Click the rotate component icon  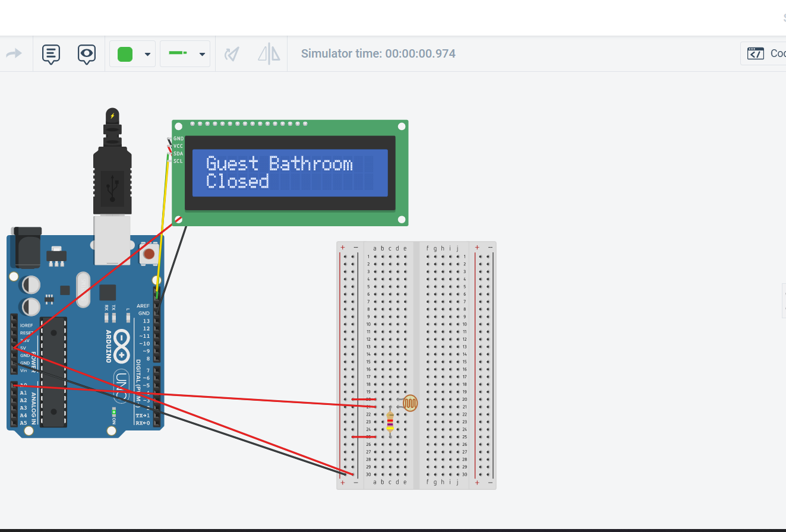point(232,54)
